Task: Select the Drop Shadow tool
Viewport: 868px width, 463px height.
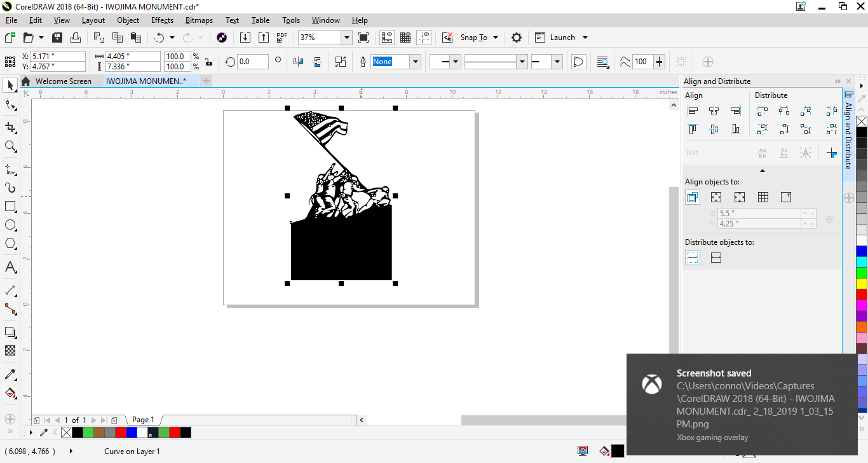Action: pos(10,332)
